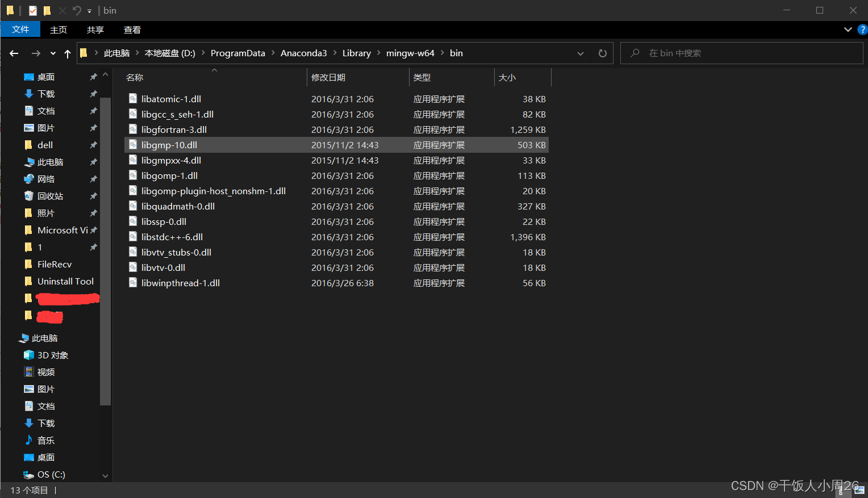The height and width of the screenshot is (498, 868).
Task: Open the chevron after 本地磁盘 (D:) breadcrumb
Action: point(203,53)
